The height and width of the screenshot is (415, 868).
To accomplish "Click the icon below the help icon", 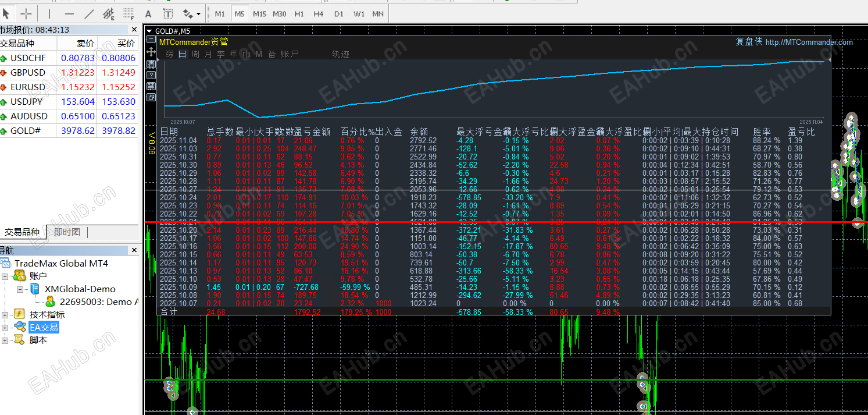I will coord(151,86).
